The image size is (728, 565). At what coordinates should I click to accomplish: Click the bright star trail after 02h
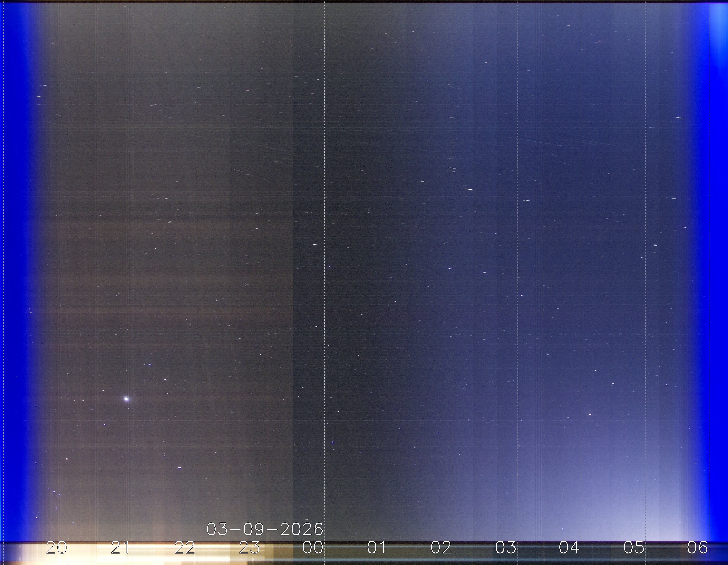click(470, 189)
